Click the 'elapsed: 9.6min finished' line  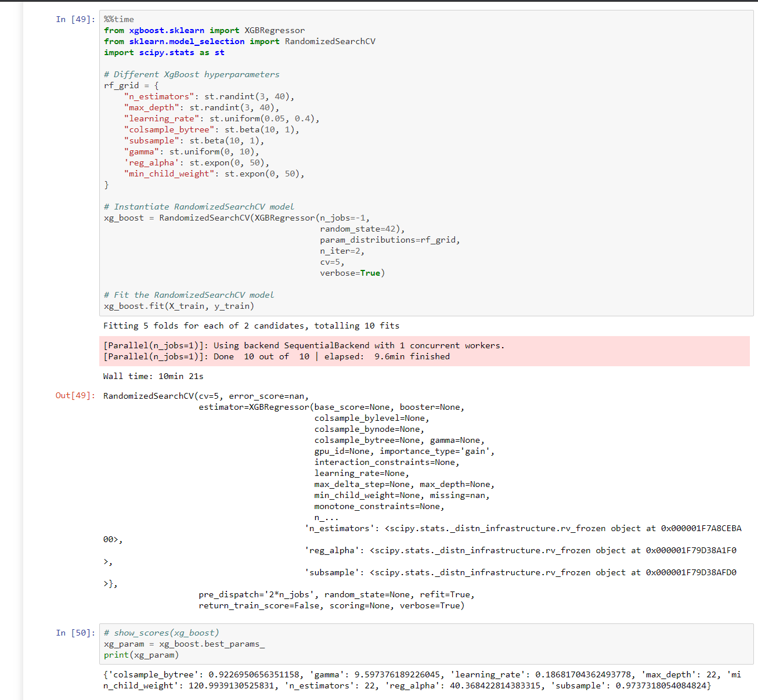(276, 356)
